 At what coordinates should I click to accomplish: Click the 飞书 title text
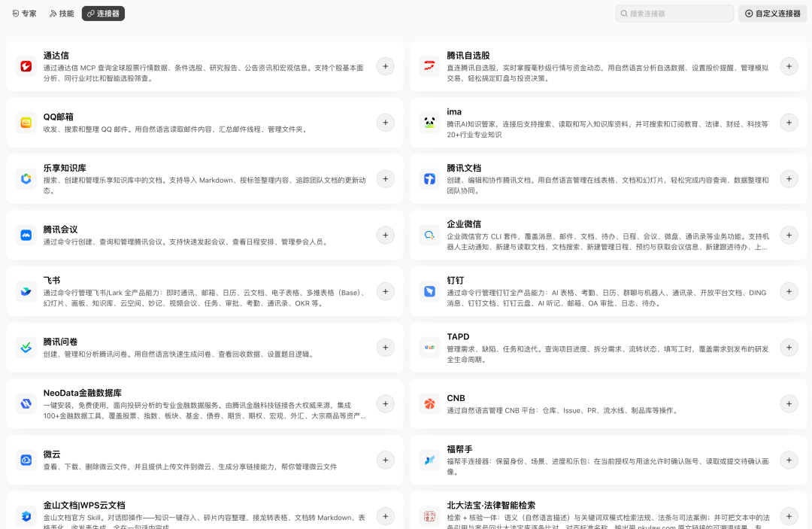[x=52, y=281]
